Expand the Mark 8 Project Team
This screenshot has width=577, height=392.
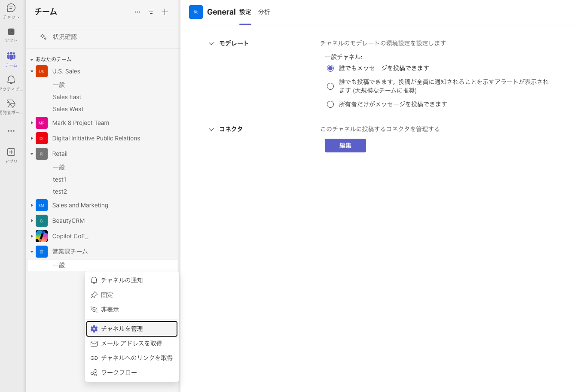click(32, 123)
